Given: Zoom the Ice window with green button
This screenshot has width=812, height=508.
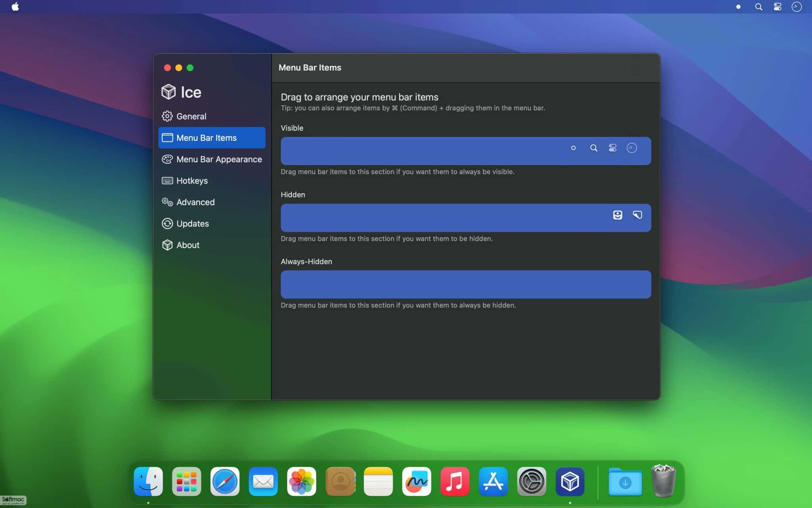Looking at the screenshot, I should pos(190,68).
